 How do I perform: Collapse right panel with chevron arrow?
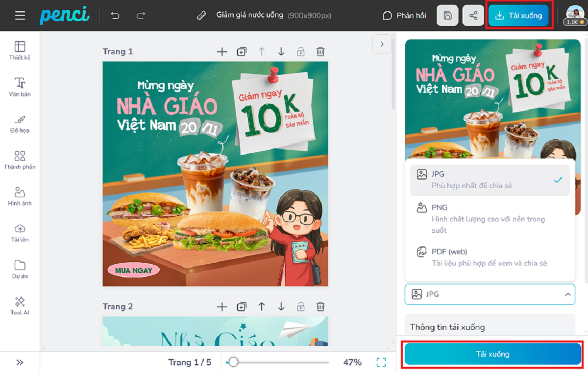tap(382, 44)
